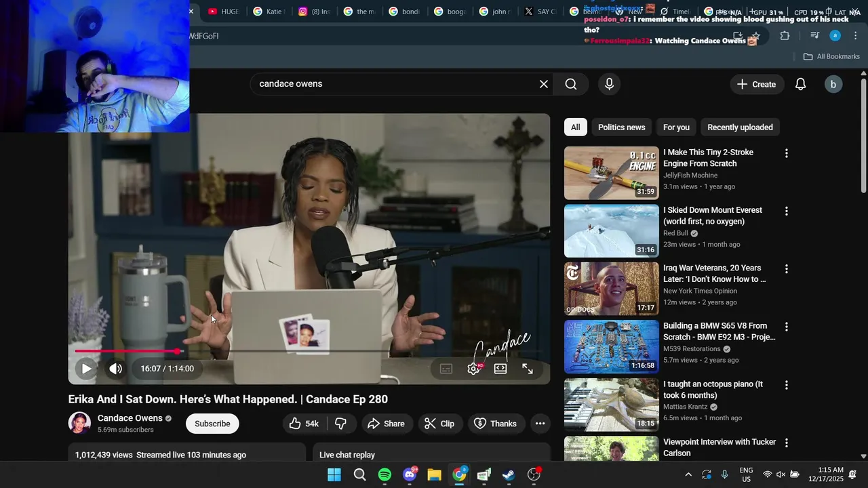868x488 pixels.
Task: Seek using the red video progress bar
Action: 309,351
